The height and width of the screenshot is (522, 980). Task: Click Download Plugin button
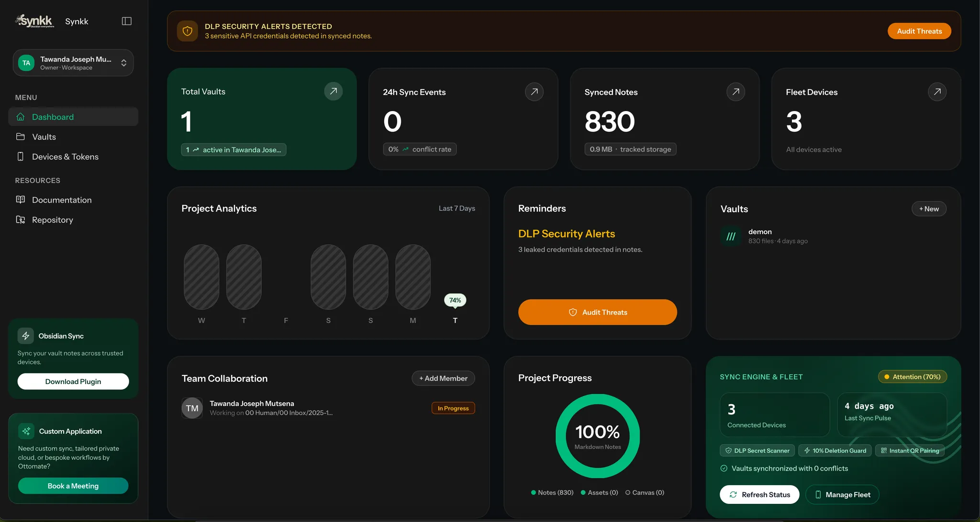pos(73,382)
